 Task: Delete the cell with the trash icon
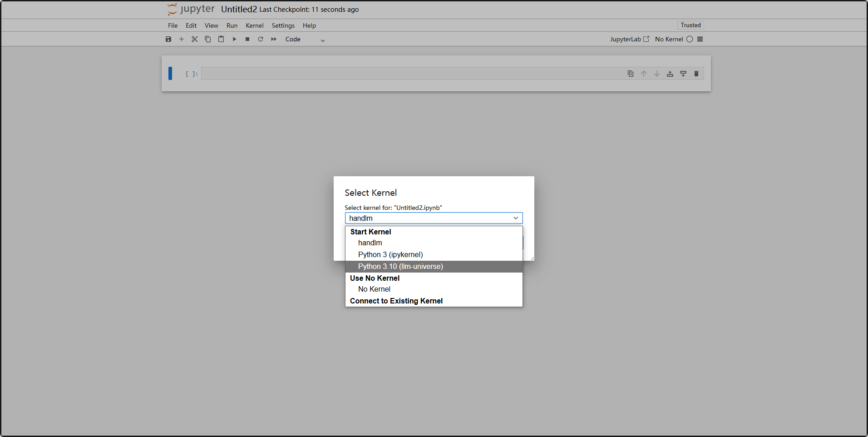click(696, 74)
